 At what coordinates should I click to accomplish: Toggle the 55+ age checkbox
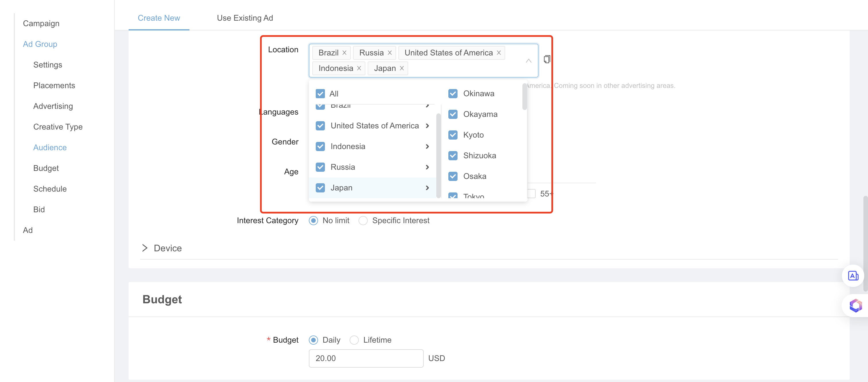click(531, 194)
